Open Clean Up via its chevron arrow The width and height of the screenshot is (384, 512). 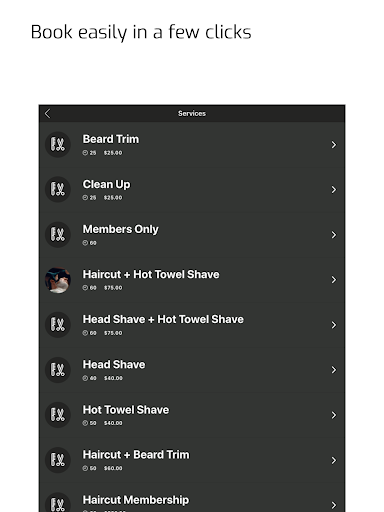(333, 190)
